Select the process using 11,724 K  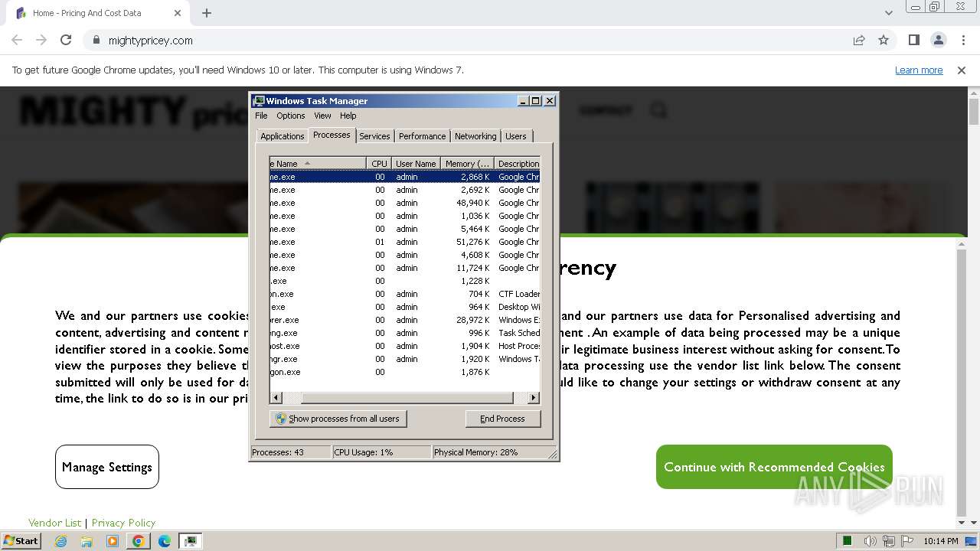[405, 268]
